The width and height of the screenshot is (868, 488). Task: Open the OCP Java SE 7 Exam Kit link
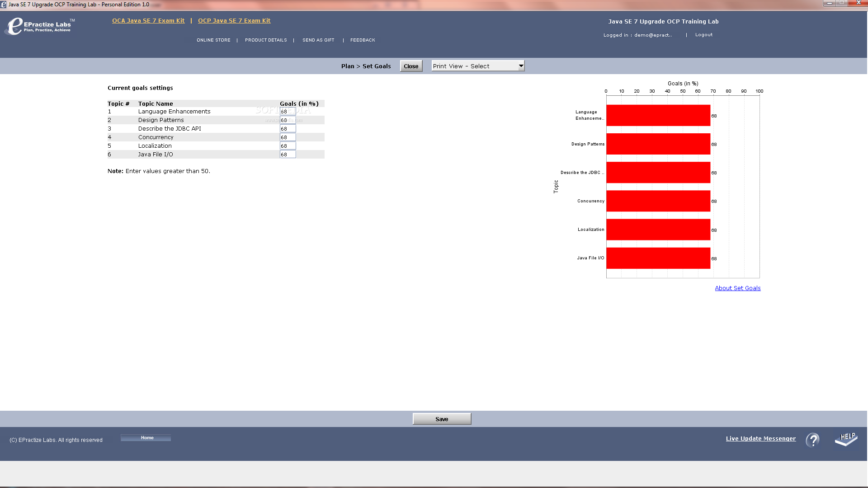[234, 21]
